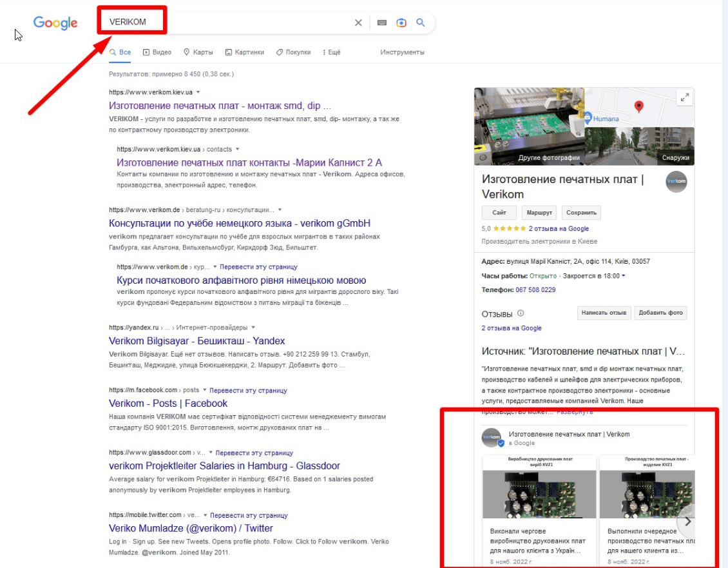Image resolution: width=728 pixels, height=568 pixels.
Task: Open 2 отзыва на Google under Отзывы
Action: click(511, 328)
